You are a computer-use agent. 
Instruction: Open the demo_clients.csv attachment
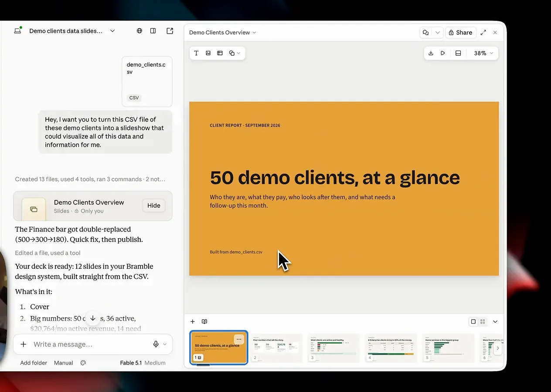(x=147, y=81)
